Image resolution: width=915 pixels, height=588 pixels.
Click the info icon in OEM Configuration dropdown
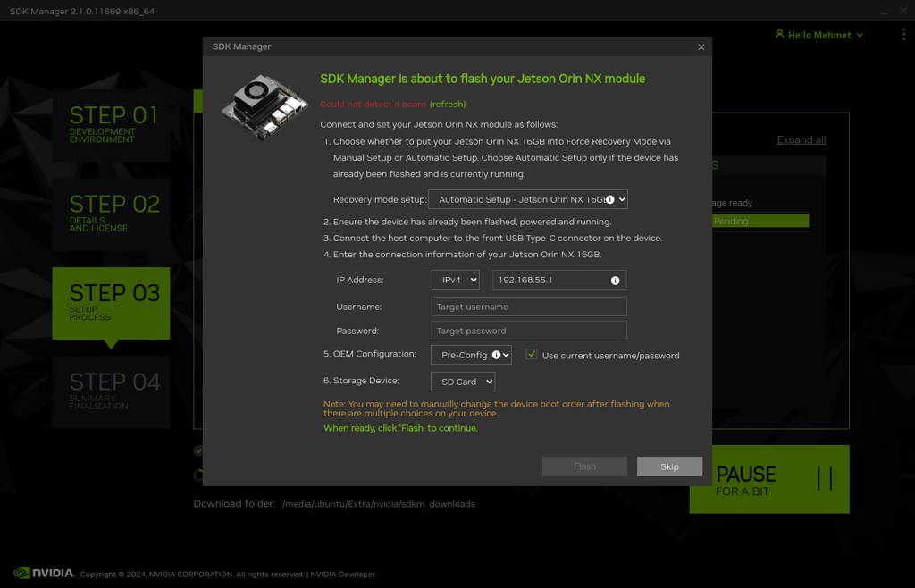click(x=496, y=355)
